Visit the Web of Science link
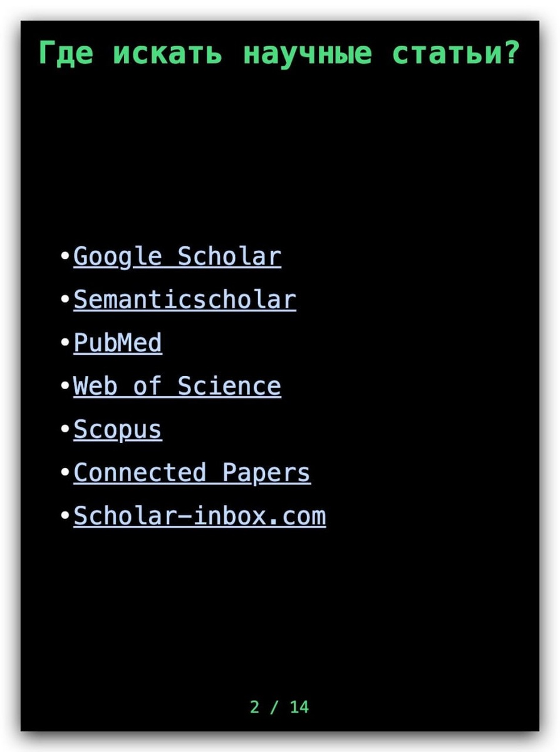 177,386
